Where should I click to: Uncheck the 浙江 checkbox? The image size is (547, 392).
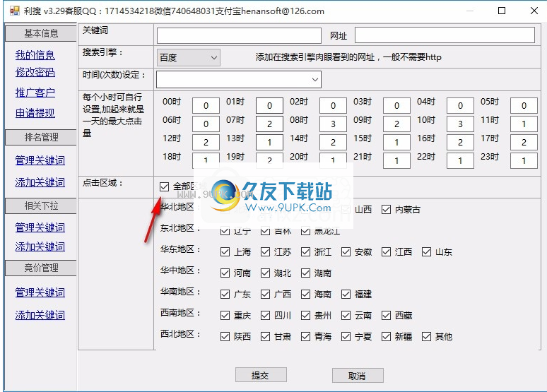[x=305, y=252]
